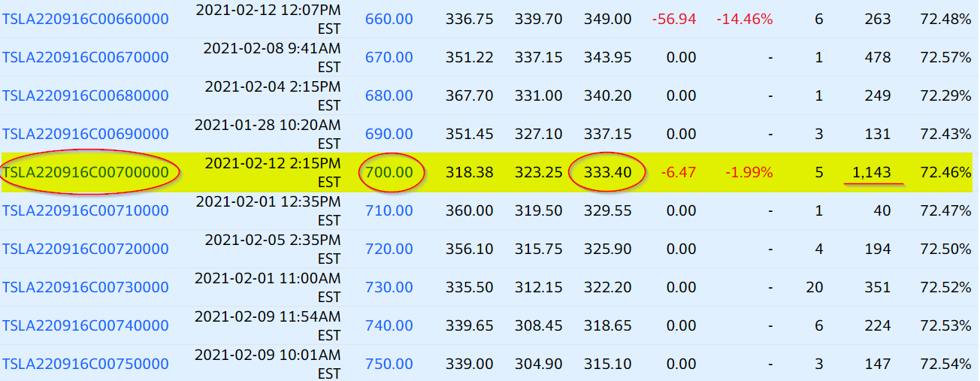This screenshot has height=381, width=980.
Task: Select the 1,143 open interest value
Action: [x=871, y=172]
